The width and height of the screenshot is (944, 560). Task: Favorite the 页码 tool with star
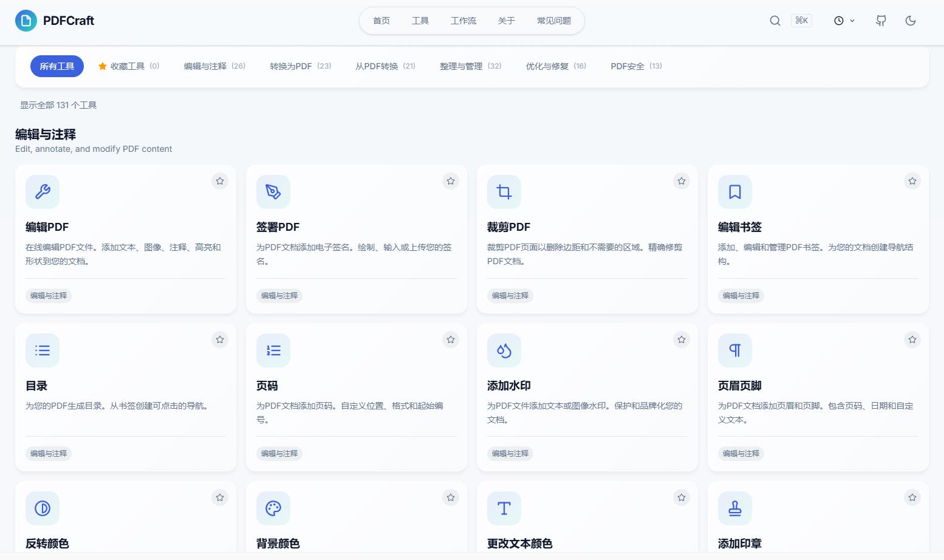451,340
